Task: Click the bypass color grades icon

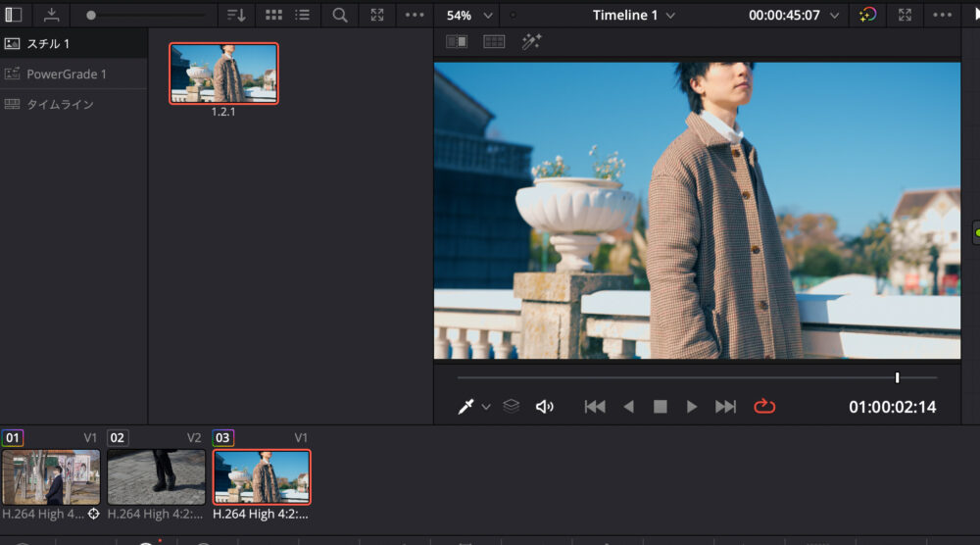Action: [x=867, y=15]
